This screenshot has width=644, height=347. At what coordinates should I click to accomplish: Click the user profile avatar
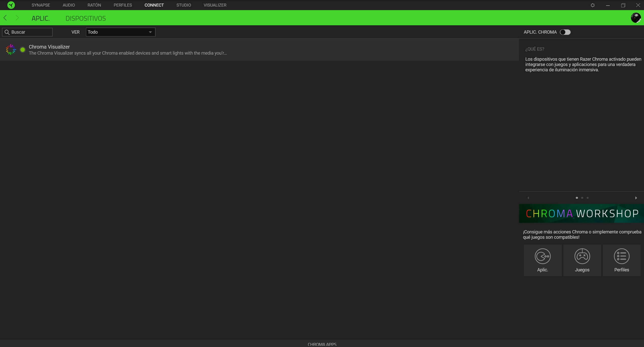tap(636, 18)
